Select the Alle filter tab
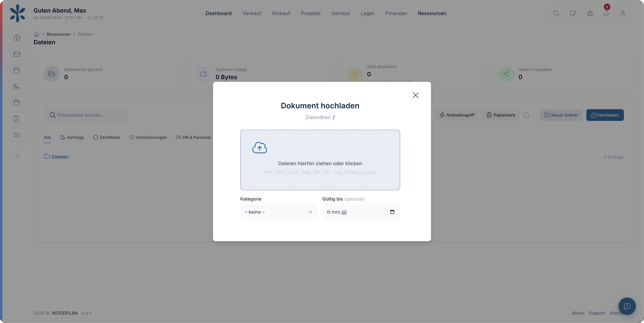Screen dimensions: 644x323 47,138
